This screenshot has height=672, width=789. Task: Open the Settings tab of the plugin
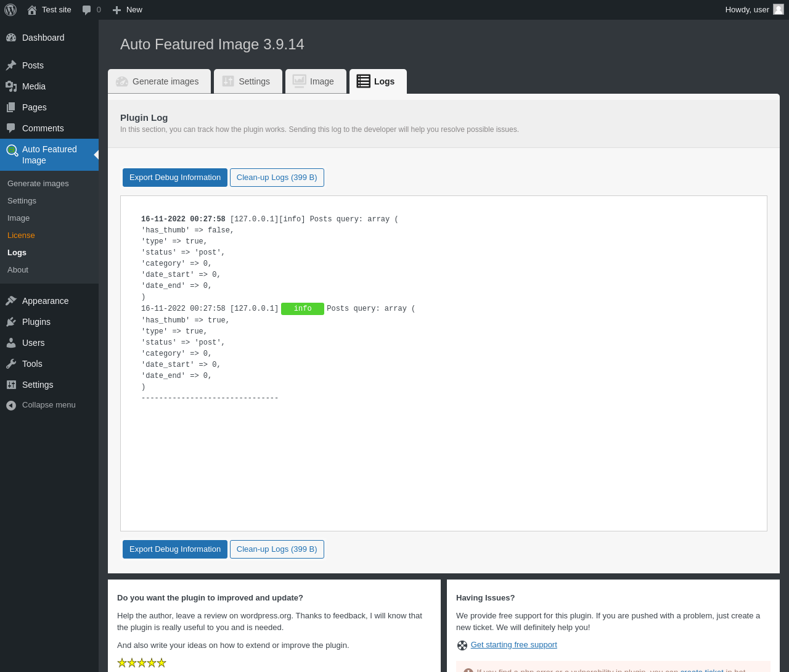(248, 81)
